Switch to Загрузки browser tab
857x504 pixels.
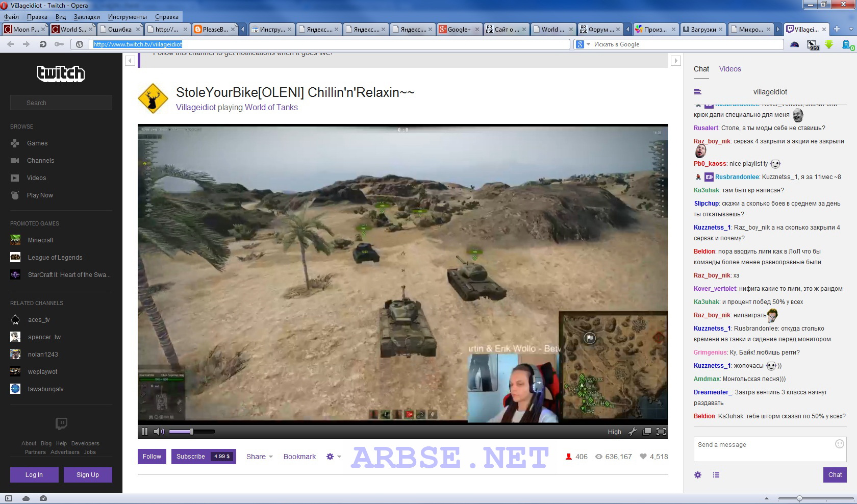(703, 29)
